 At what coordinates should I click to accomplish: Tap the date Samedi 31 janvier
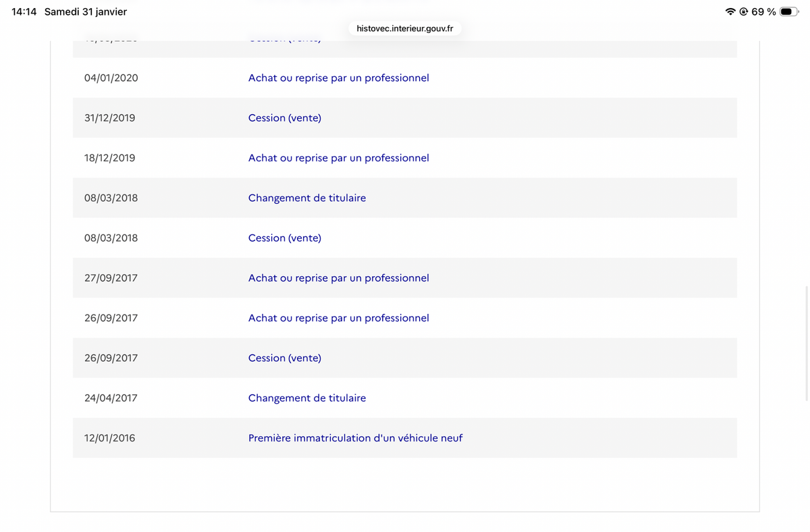click(86, 12)
